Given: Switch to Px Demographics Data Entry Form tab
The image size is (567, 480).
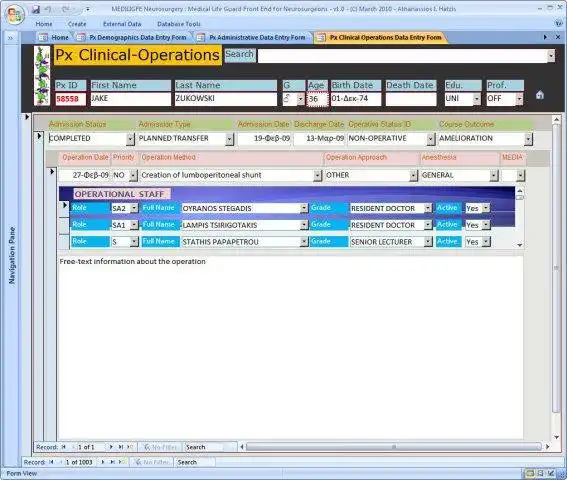Looking at the screenshot, I should pos(133,37).
